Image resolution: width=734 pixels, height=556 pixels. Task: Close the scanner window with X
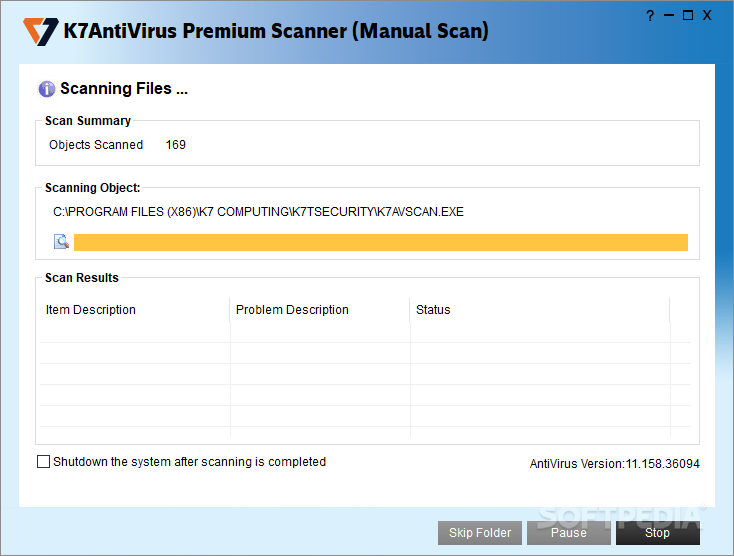pos(707,16)
